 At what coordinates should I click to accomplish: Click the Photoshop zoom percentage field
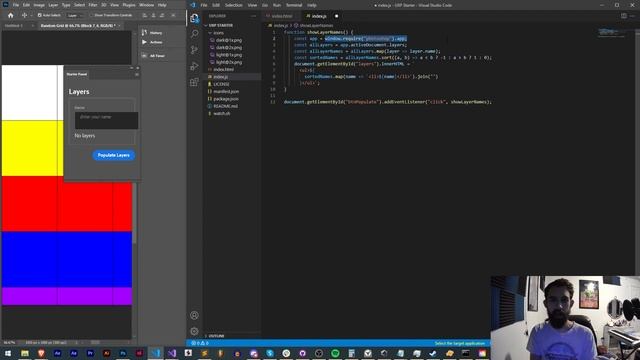point(9,342)
